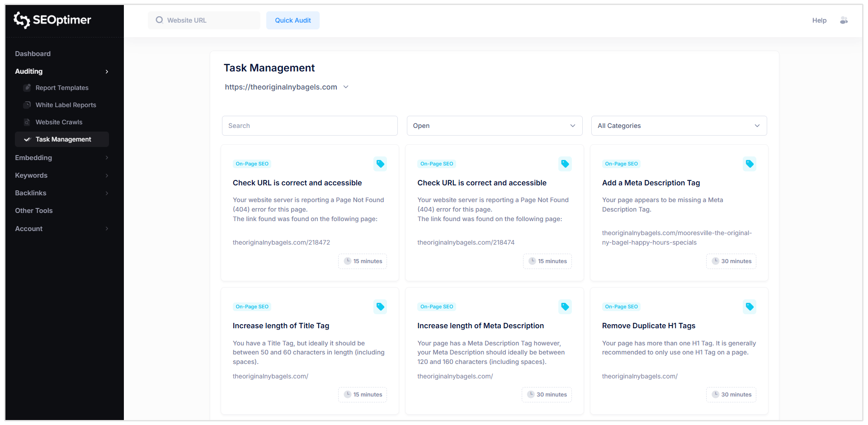Click the Website Crawls icon
This screenshot has width=868, height=425.
(28, 122)
